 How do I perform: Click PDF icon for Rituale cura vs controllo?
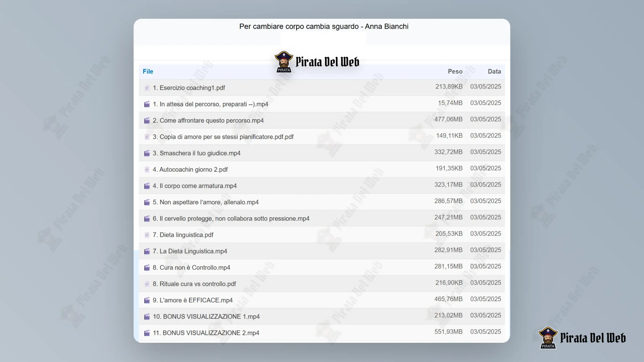click(x=147, y=284)
